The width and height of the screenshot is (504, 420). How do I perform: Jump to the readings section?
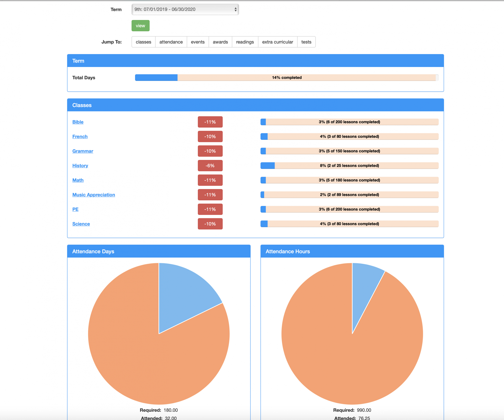tap(245, 42)
